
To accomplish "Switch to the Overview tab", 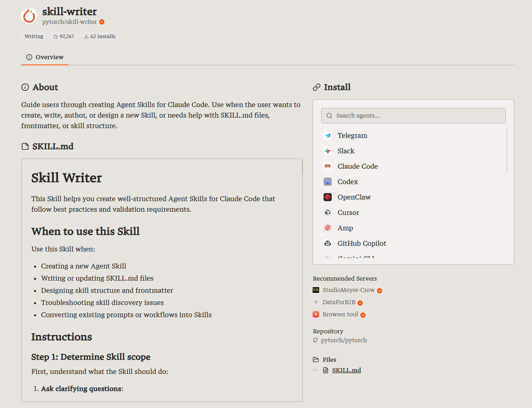I will (x=45, y=57).
